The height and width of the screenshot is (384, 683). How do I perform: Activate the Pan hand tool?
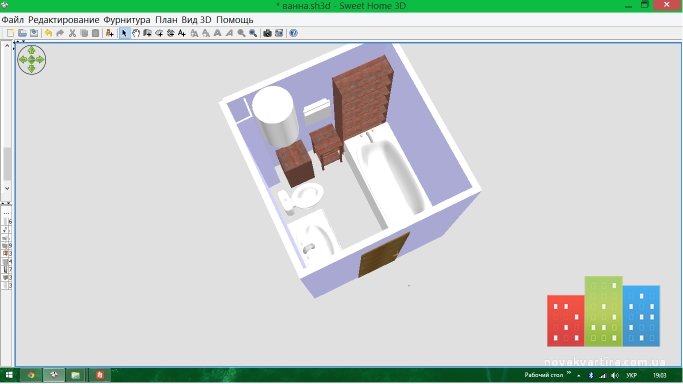click(x=136, y=33)
